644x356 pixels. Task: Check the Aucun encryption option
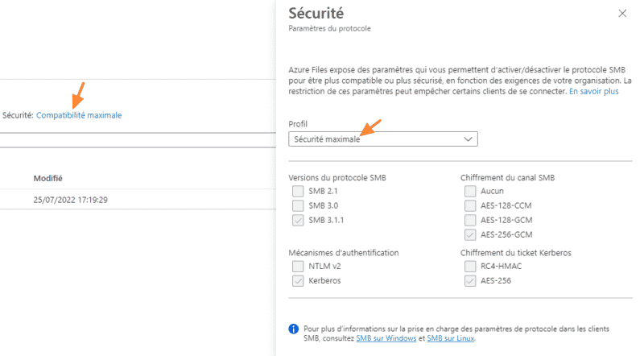tap(470, 192)
